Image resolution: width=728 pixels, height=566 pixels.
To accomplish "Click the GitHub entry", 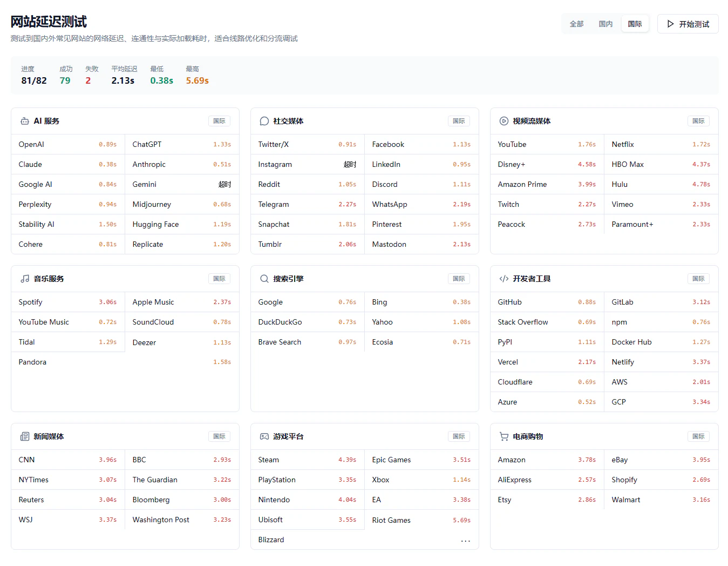I will click(547, 302).
